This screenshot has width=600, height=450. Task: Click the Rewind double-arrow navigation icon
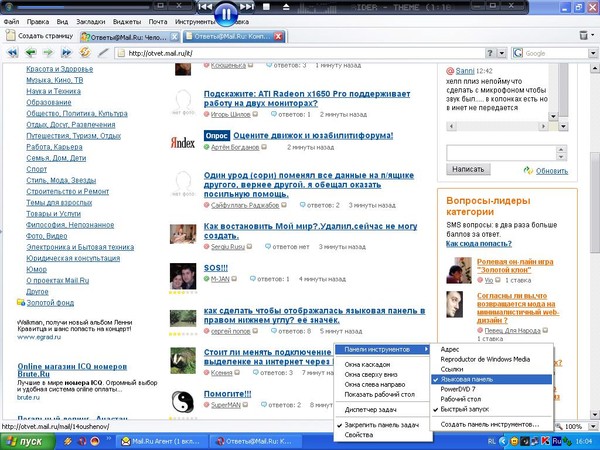(x=13, y=52)
